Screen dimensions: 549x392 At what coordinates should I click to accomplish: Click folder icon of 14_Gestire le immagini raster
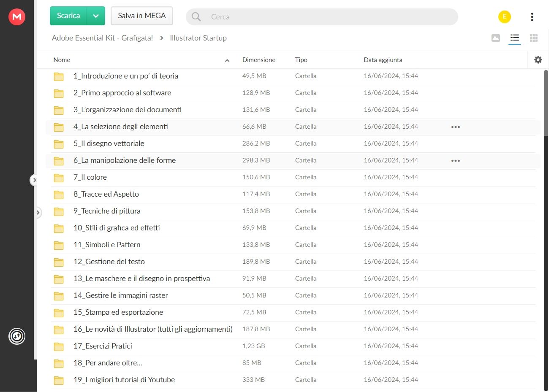pos(59,296)
